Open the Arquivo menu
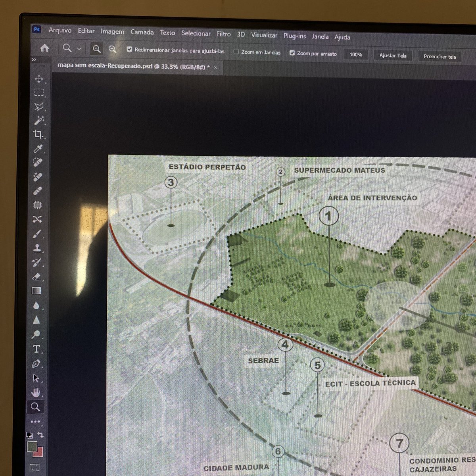 pos(60,30)
